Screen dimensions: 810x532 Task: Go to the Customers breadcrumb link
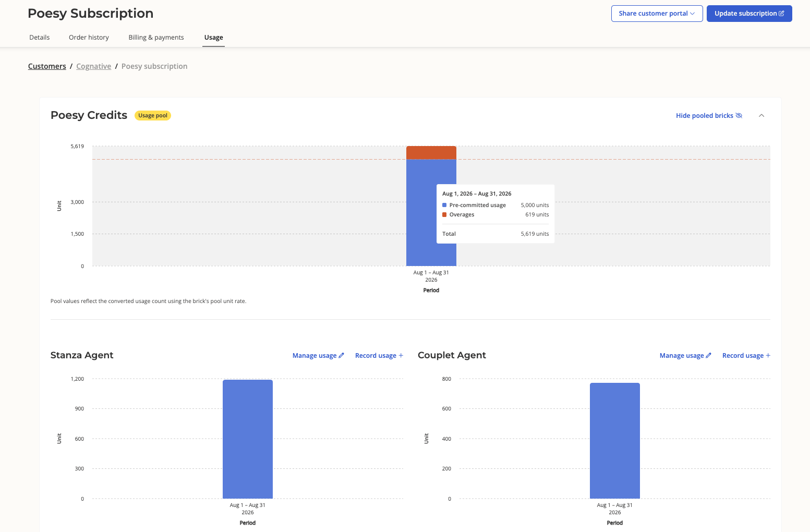tap(47, 66)
